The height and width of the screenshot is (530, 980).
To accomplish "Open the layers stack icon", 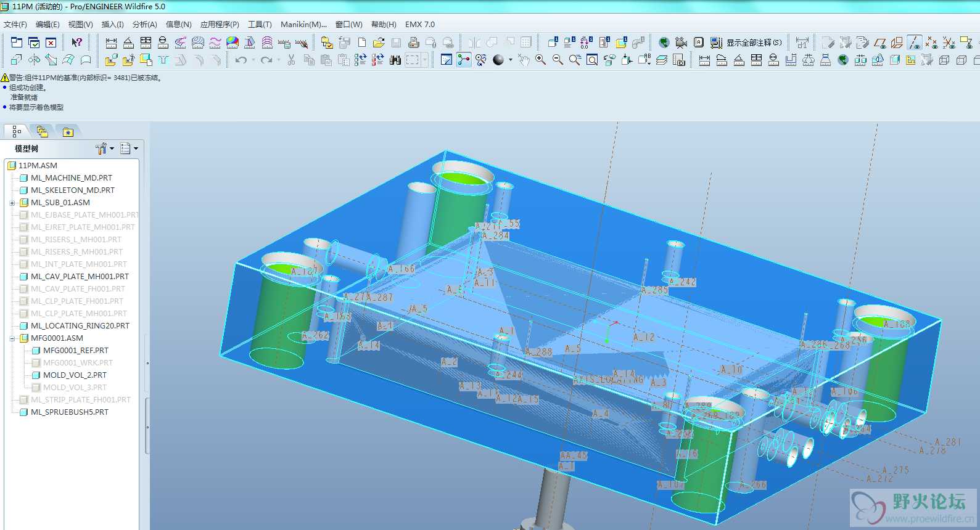I will coord(661,60).
